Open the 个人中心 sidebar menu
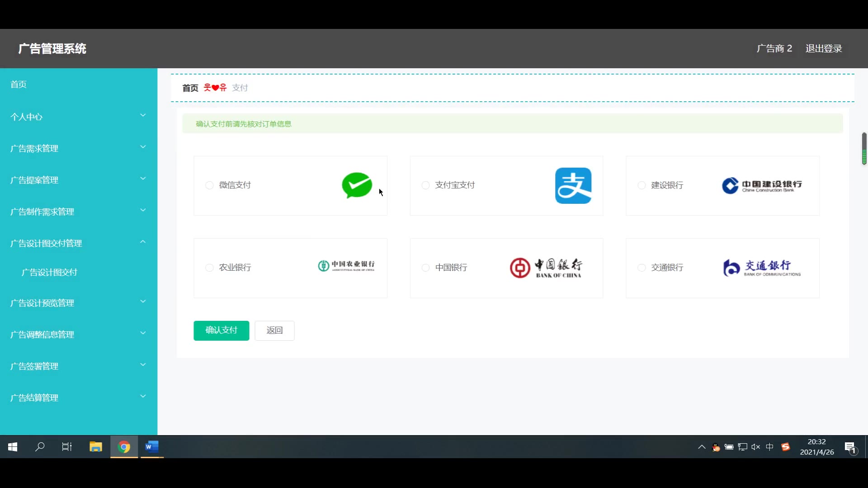The width and height of the screenshot is (868, 488). tap(79, 117)
